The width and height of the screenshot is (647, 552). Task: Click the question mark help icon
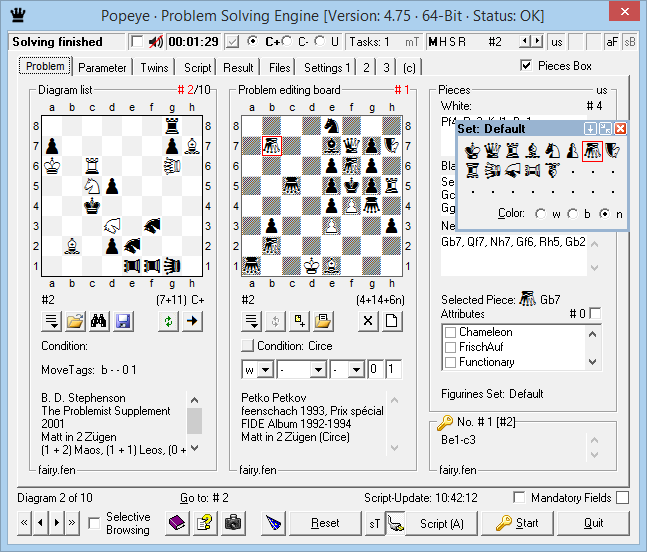tap(205, 523)
